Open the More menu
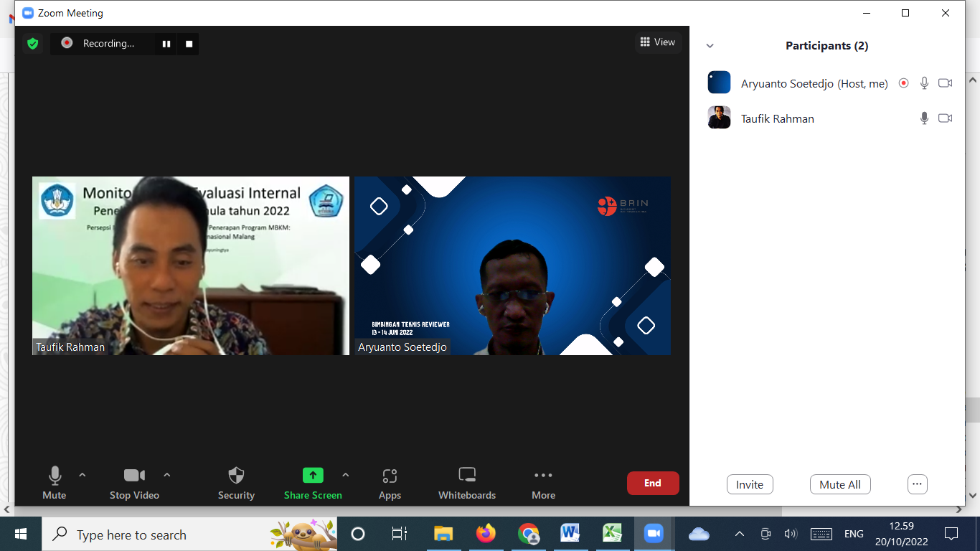 [543, 483]
